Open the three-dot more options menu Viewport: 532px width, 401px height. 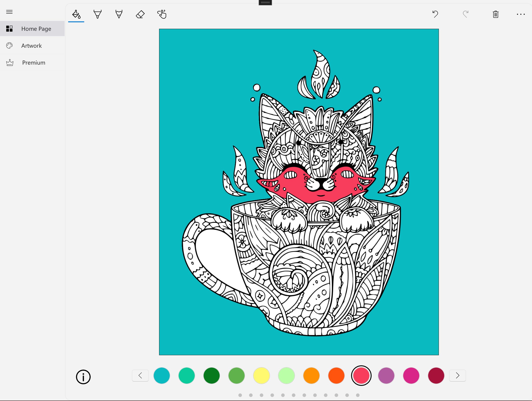coord(520,14)
